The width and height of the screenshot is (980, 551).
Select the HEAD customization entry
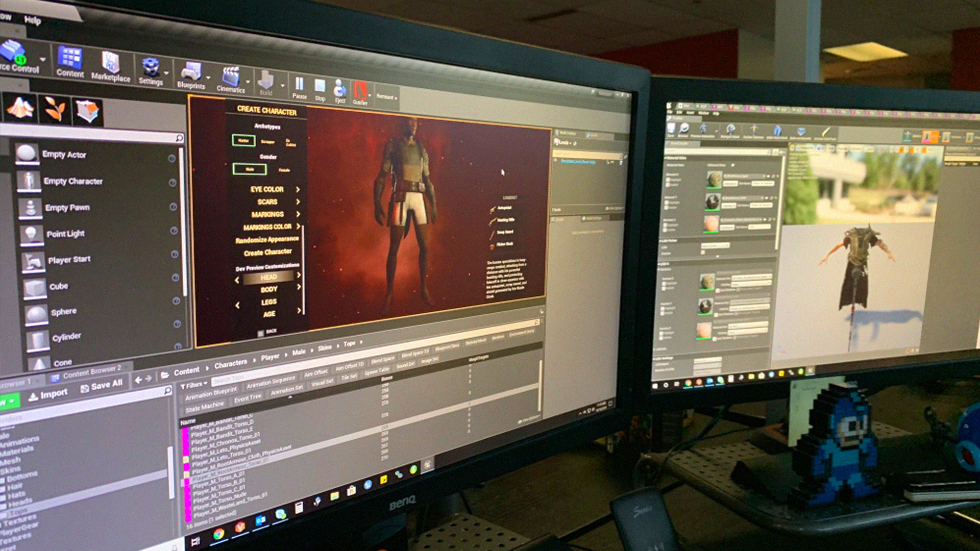pos(268,277)
